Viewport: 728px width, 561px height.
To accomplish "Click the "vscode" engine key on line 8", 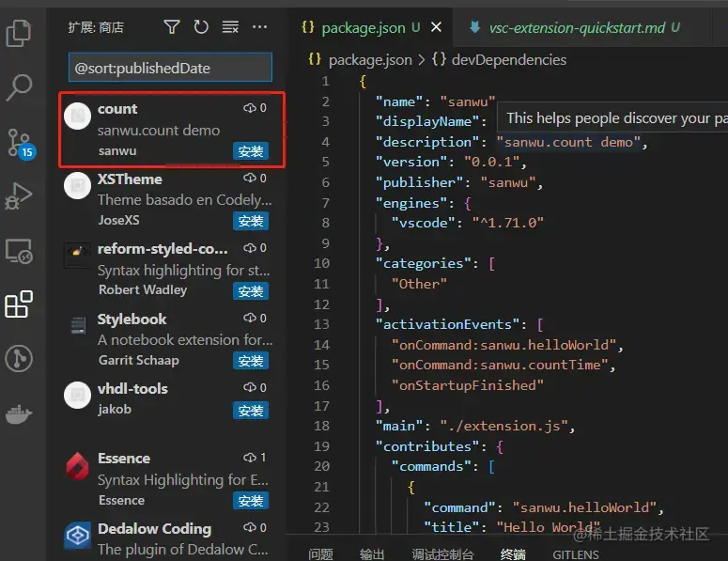I will click(x=423, y=223).
